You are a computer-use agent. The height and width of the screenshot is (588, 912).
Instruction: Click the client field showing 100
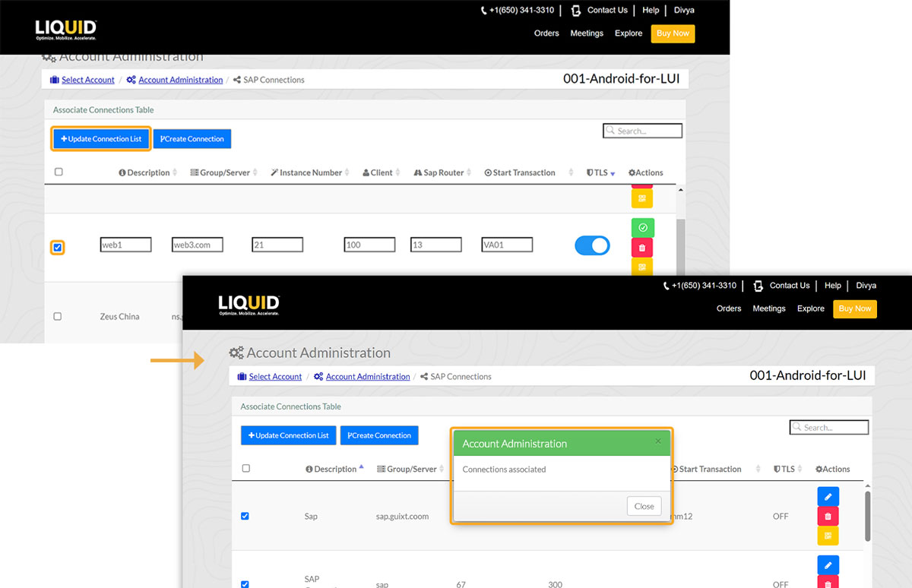point(369,245)
